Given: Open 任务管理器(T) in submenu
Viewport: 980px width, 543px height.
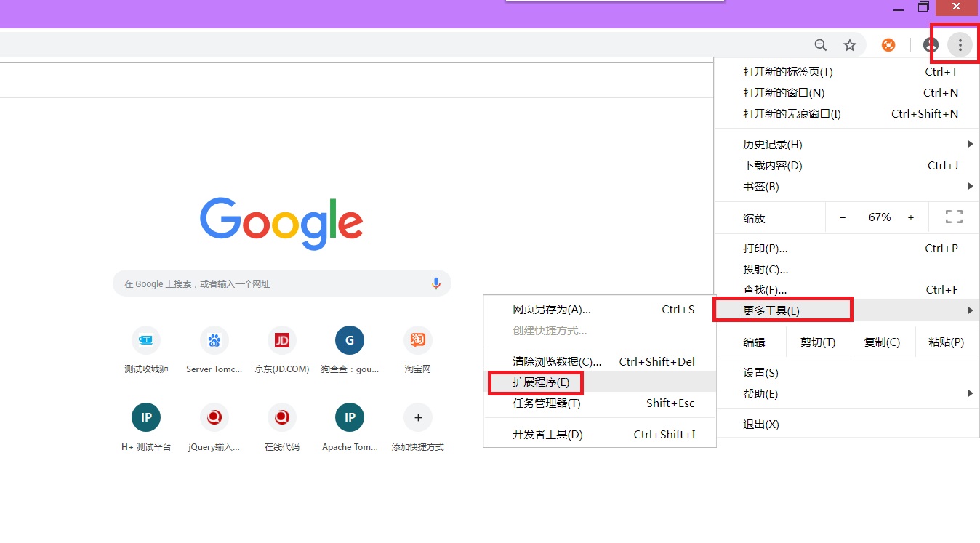Looking at the screenshot, I should pos(600,403).
